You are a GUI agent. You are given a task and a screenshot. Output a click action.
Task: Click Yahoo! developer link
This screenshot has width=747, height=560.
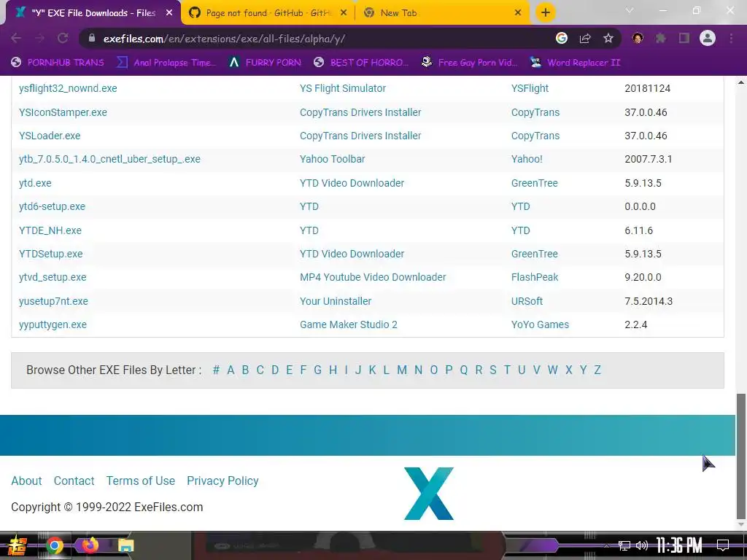(x=527, y=159)
